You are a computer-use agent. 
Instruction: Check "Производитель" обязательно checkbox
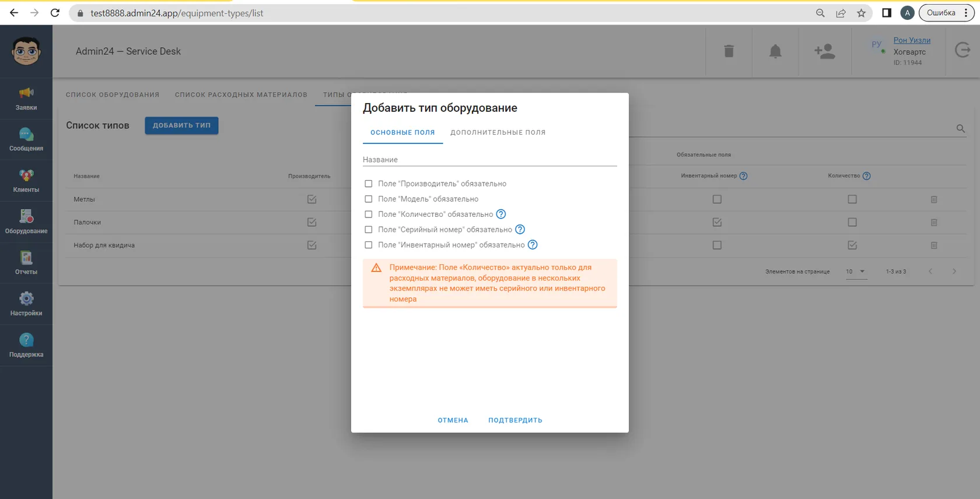coord(369,184)
